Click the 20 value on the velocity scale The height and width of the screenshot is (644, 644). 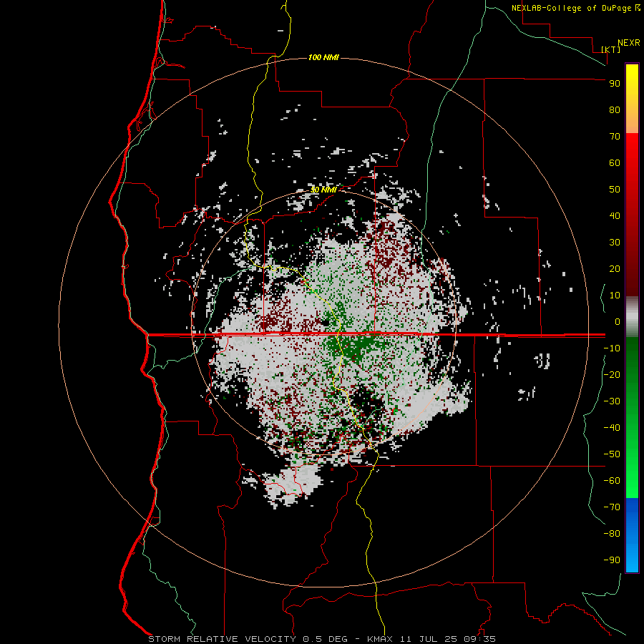coord(615,268)
